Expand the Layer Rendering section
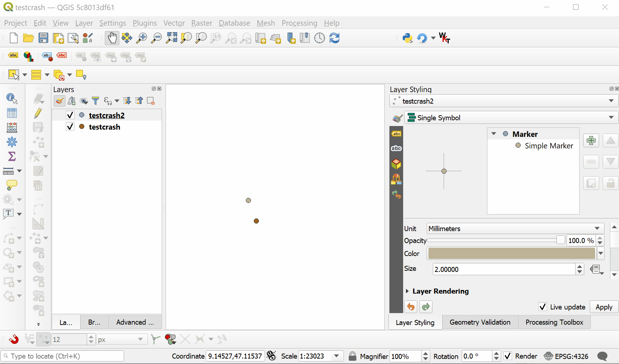 [x=407, y=291]
